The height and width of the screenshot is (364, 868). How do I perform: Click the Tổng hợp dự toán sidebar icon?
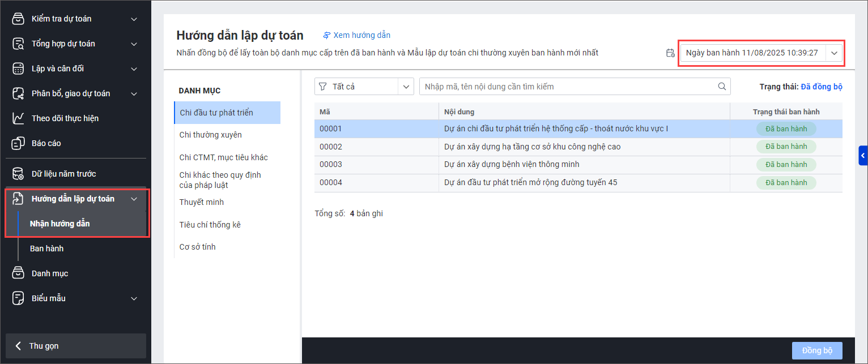pos(18,44)
